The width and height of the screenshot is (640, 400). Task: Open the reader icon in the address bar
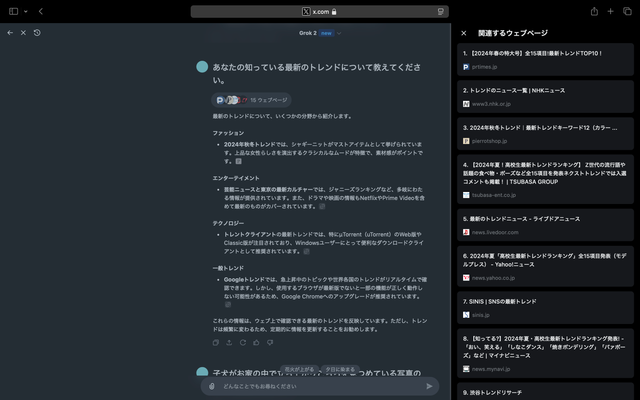click(440, 11)
